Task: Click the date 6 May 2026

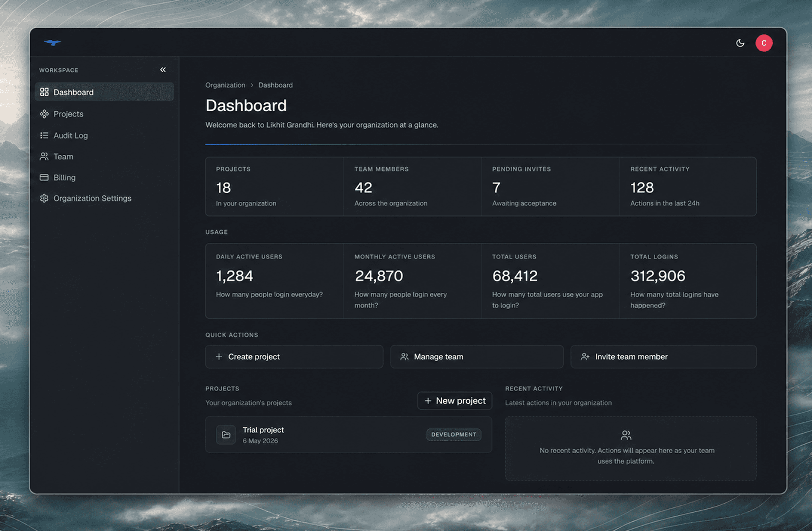Action: click(260, 441)
